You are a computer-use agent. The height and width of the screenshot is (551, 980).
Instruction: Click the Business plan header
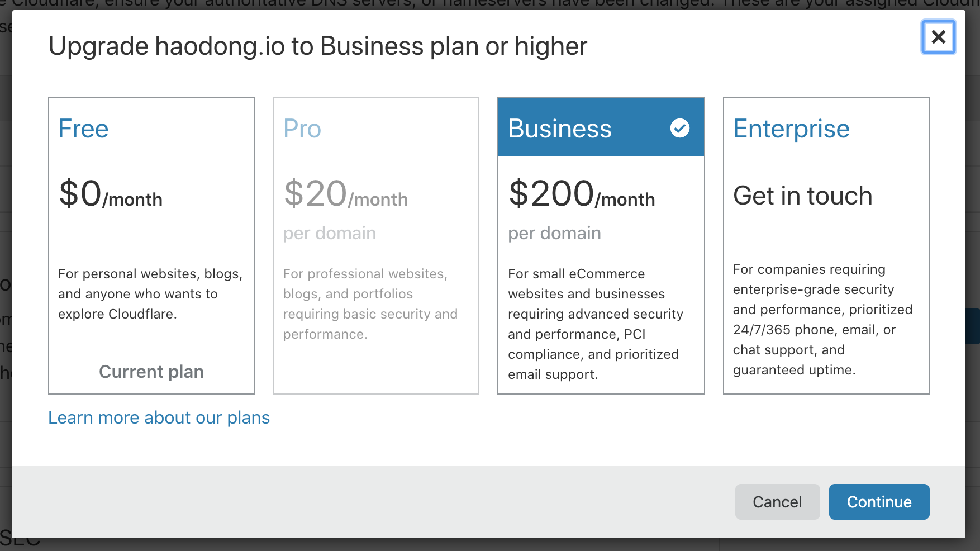tap(560, 129)
